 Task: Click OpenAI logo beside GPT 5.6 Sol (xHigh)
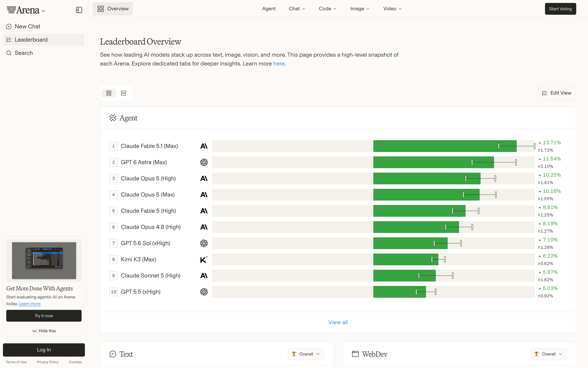[204, 243]
